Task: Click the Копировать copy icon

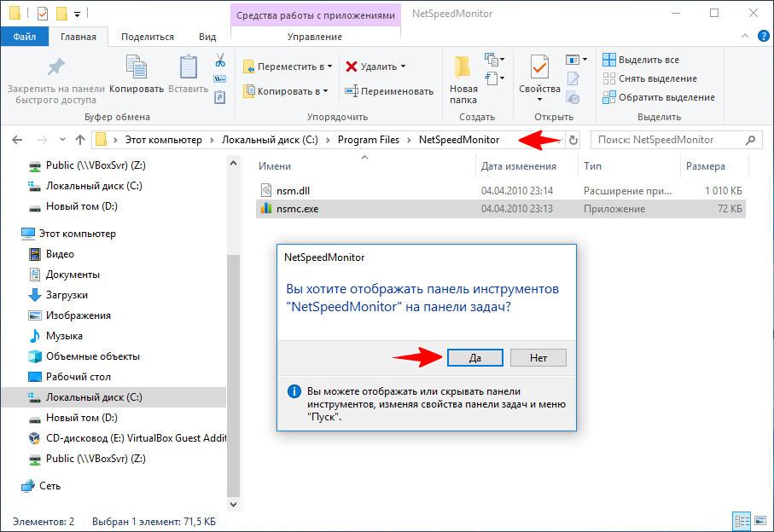Action: coord(137,66)
